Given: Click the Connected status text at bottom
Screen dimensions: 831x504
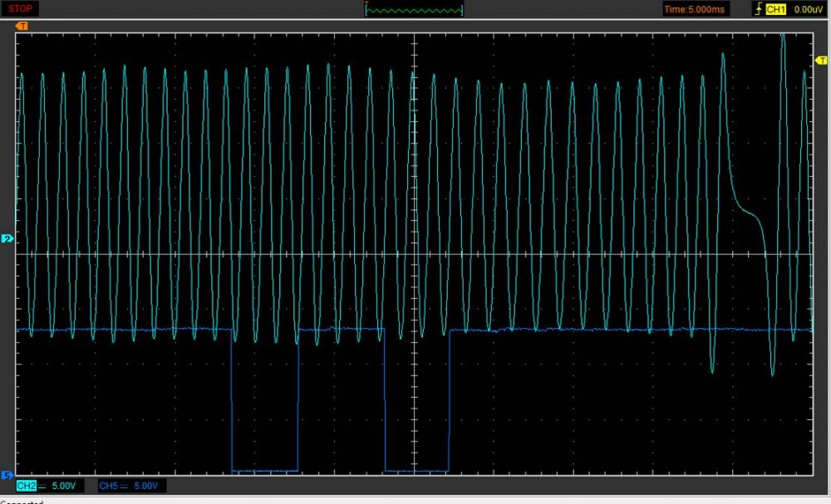Looking at the screenshot, I should click(21, 501).
